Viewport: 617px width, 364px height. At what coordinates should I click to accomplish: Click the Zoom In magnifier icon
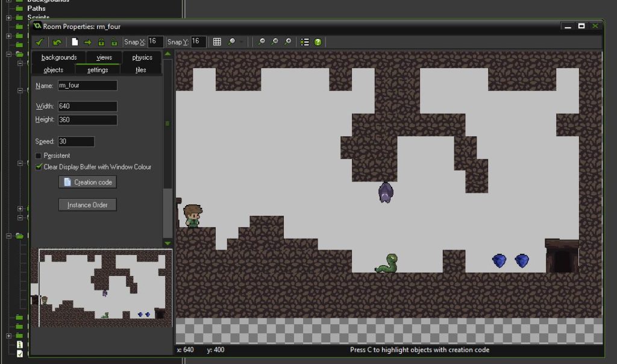click(287, 42)
